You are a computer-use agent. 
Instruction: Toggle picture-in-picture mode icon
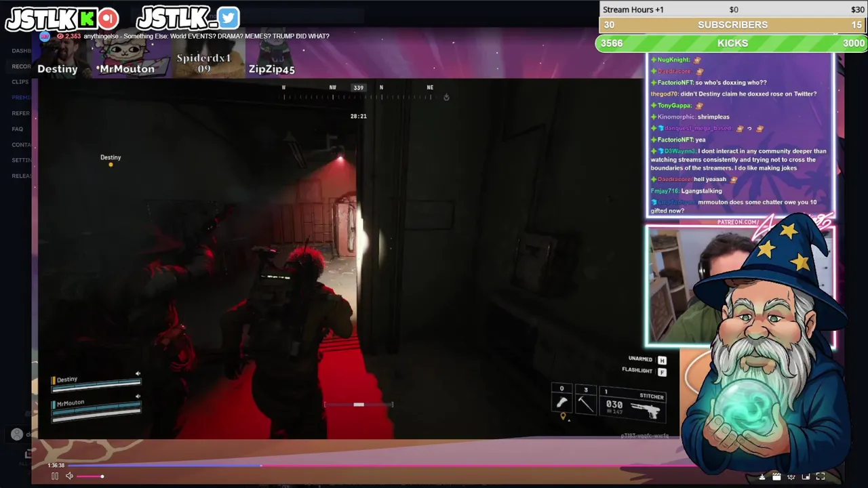click(x=806, y=476)
